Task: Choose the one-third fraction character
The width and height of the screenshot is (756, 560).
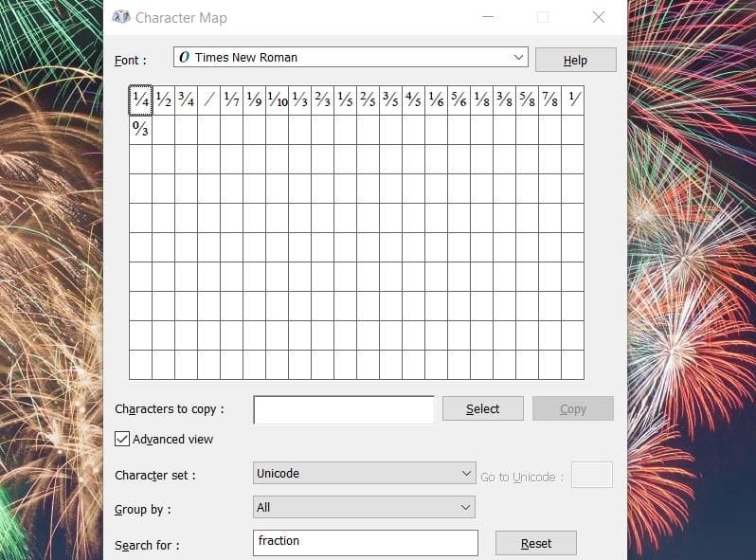Action: coord(299,100)
